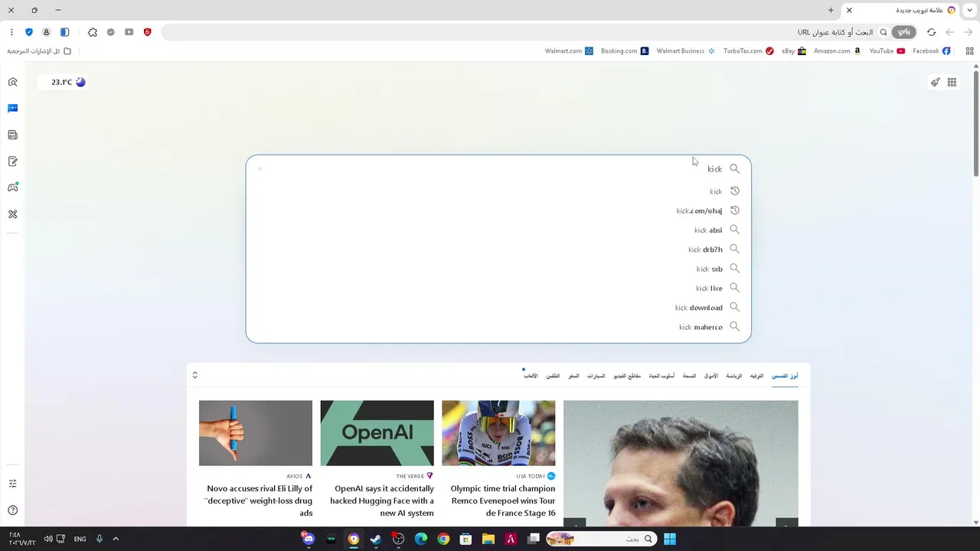The width and height of the screenshot is (980, 551).
Task: Click the blue shield security extension icon
Action: click(29, 32)
